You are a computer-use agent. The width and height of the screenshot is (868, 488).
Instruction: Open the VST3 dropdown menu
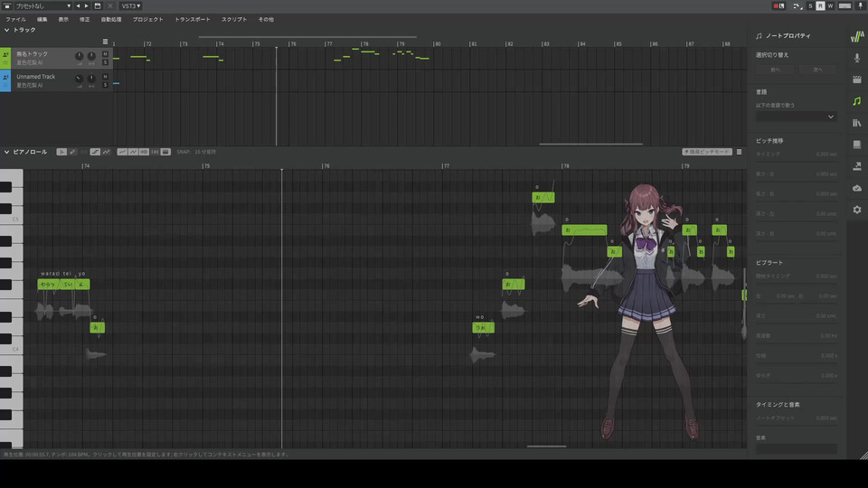coord(130,6)
